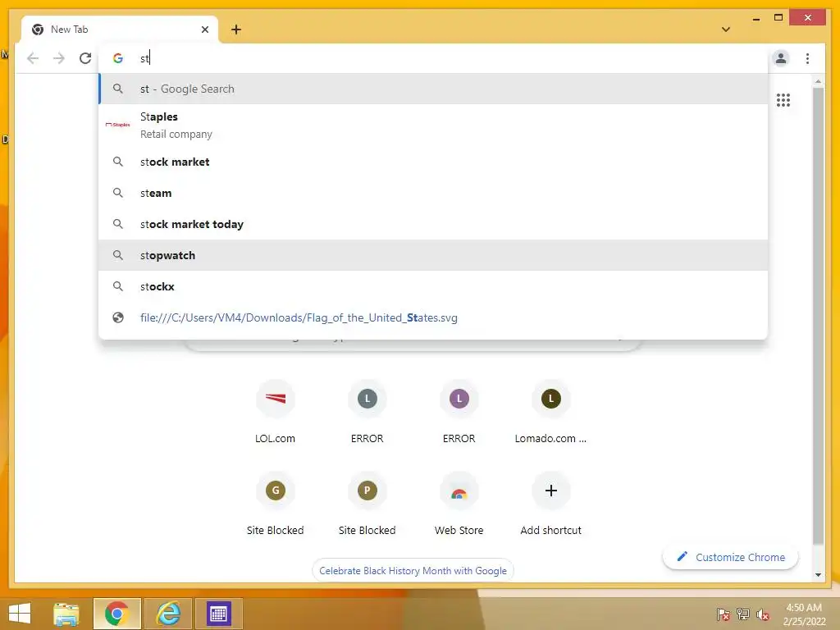Open a new tab with plus button
840x630 pixels.
(x=236, y=30)
